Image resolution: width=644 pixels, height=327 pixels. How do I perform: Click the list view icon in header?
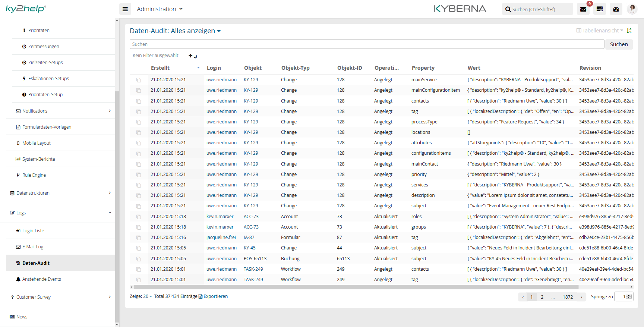(600, 9)
